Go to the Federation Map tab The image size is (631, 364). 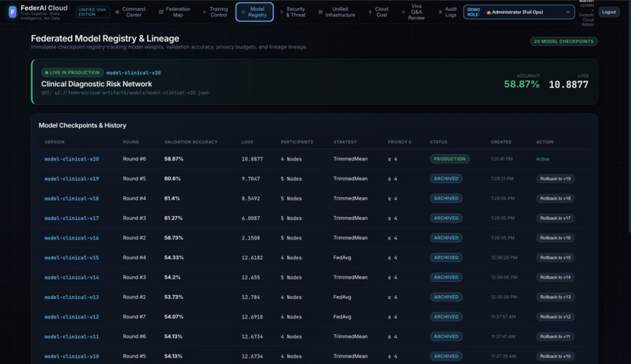pos(175,12)
